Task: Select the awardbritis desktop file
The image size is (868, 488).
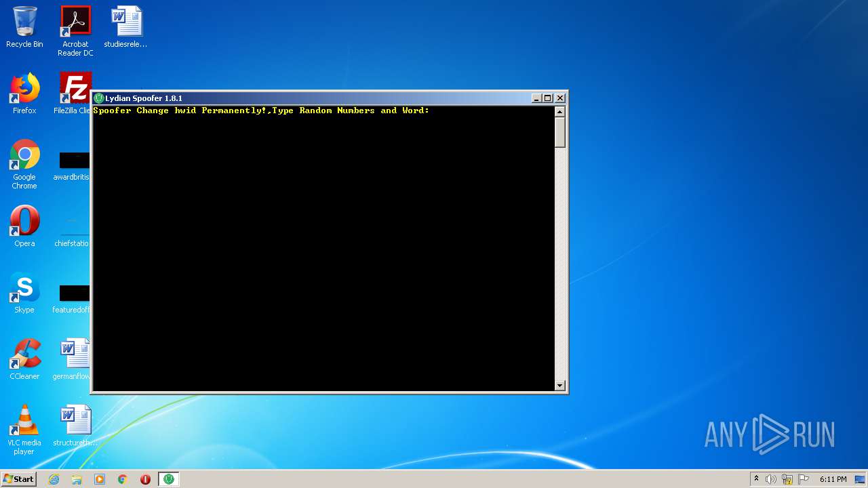Action: tap(73, 165)
